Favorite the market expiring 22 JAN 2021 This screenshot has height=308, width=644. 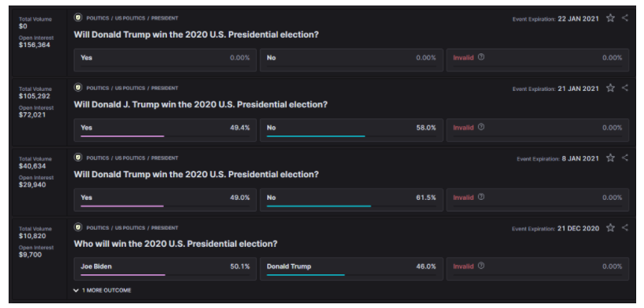pyautogui.click(x=610, y=18)
